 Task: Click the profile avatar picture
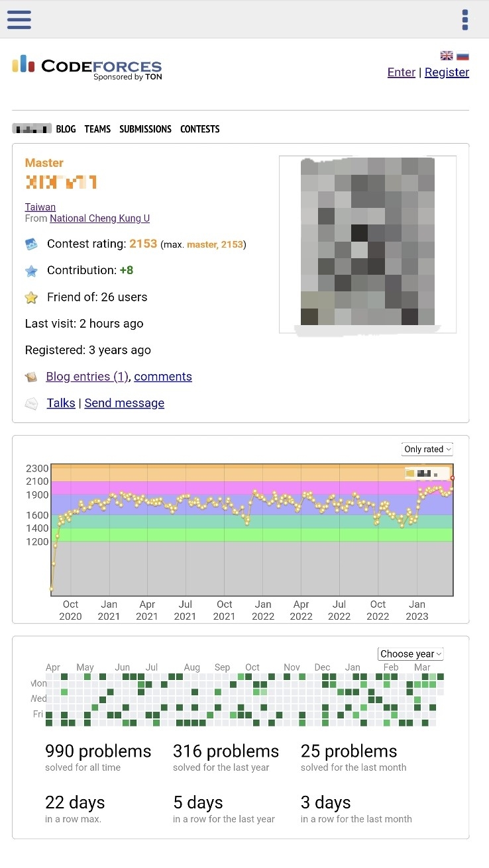[x=368, y=242]
